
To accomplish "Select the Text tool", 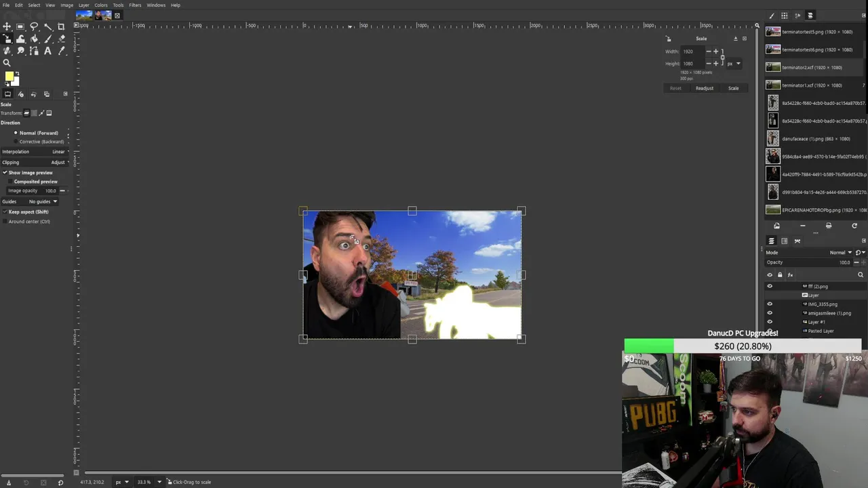I will 48,51.
